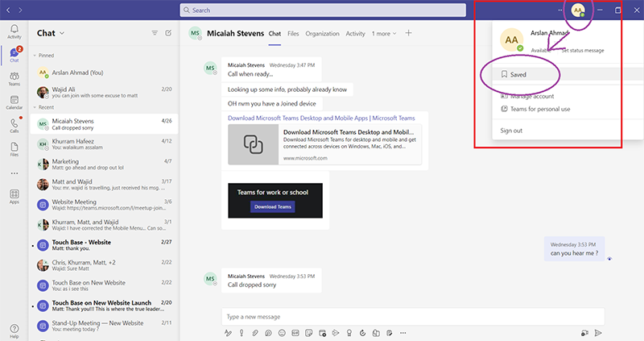Image resolution: width=644 pixels, height=341 pixels.
Task: Open the Calendar from sidebar
Action: [x=14, y=101]
